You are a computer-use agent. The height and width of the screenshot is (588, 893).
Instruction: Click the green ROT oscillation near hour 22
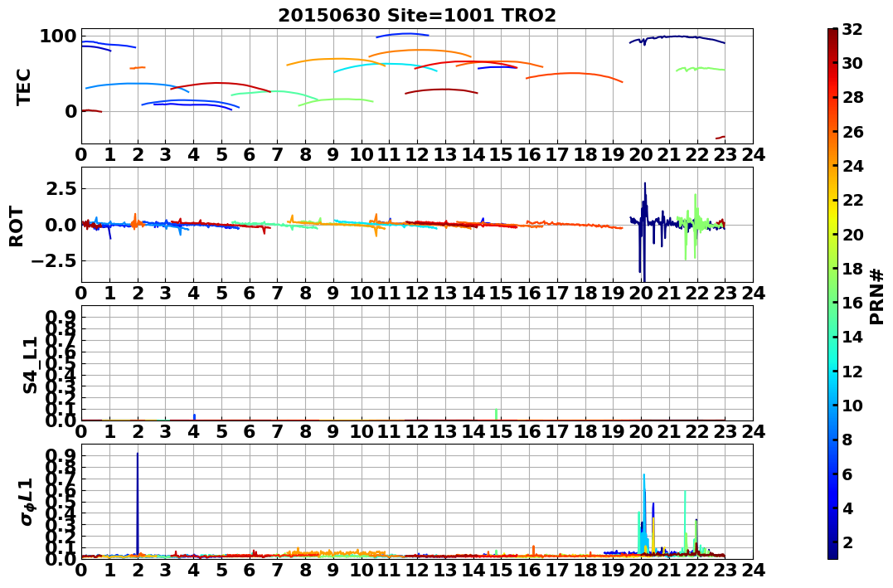[x=695, y=225]
